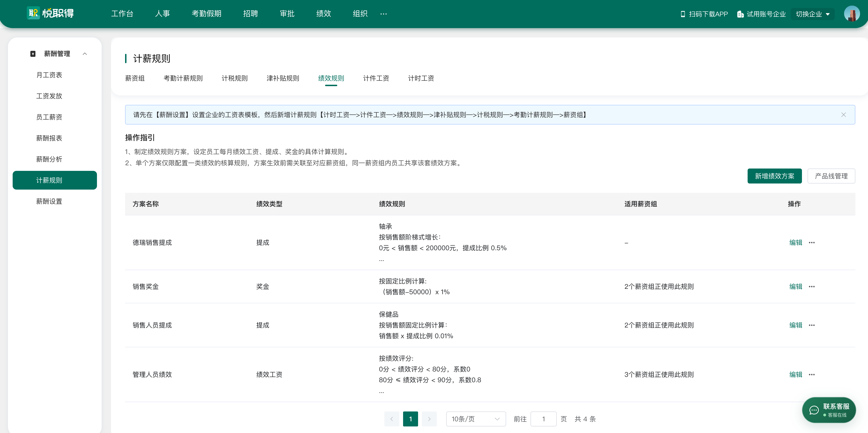Open 薪酬设置 in the sidebar
Image resolution: width=868 pixels, height=433 pixels.
(49, 201)
